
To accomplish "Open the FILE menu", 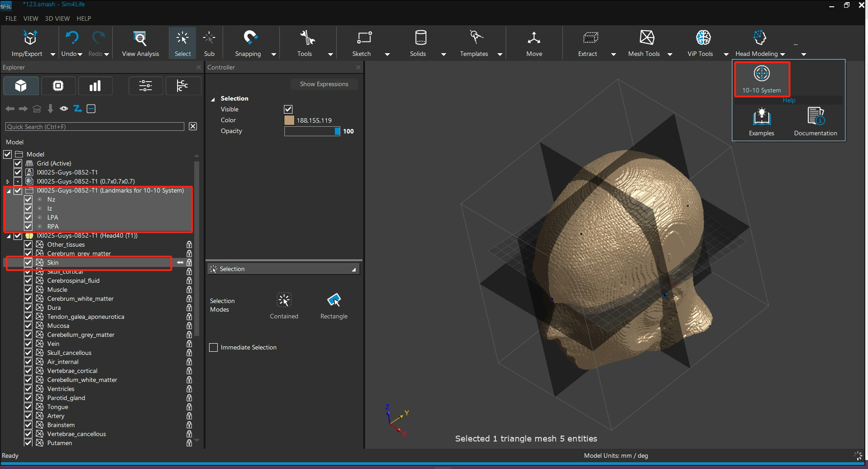I will point(11,18).
